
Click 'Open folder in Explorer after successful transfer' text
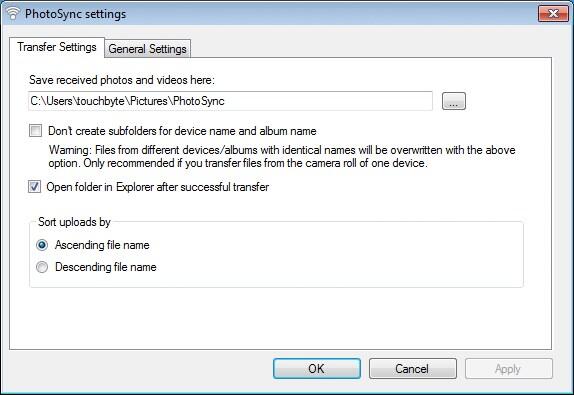tap(157, 187)
